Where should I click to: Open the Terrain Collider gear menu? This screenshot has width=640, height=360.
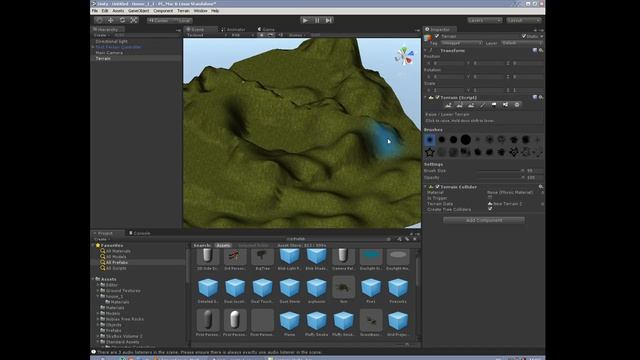(541, 187)
